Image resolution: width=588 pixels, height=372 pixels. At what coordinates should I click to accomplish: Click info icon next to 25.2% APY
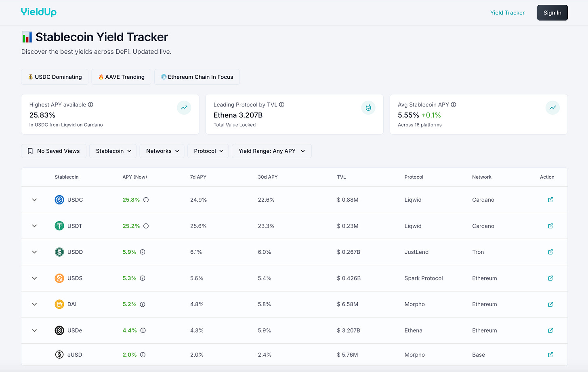[x=146, y=226]
